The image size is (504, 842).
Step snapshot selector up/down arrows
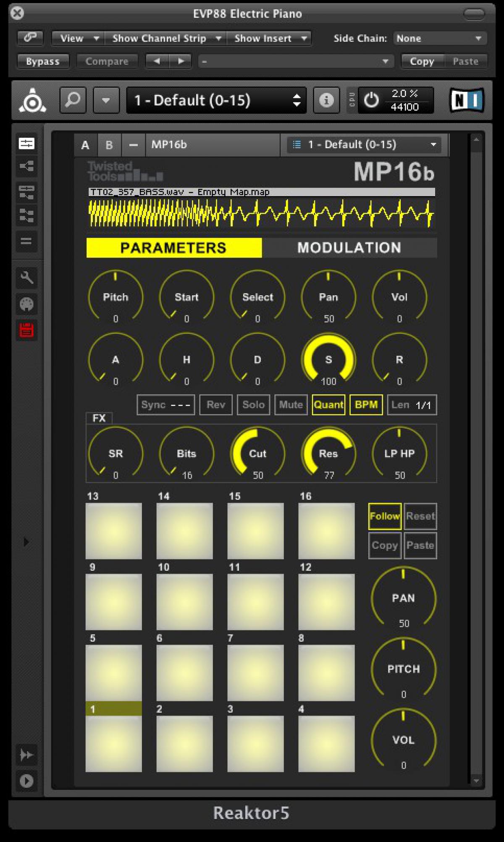297,100
